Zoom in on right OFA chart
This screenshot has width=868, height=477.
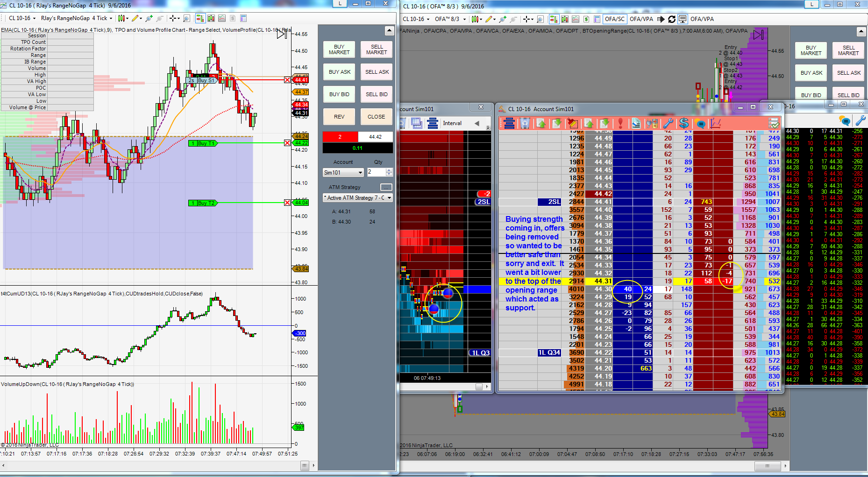503,19
